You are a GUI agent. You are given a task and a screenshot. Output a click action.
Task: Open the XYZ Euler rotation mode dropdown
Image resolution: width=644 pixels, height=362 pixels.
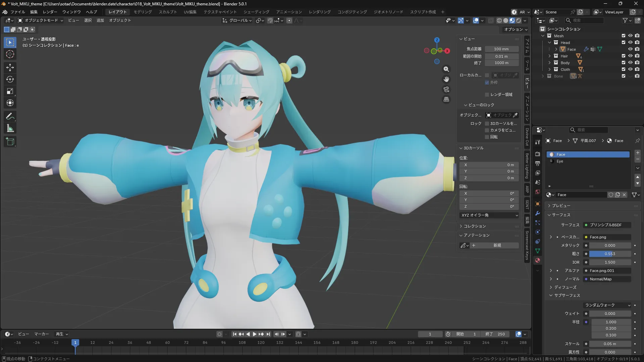(x=489, y=215)
